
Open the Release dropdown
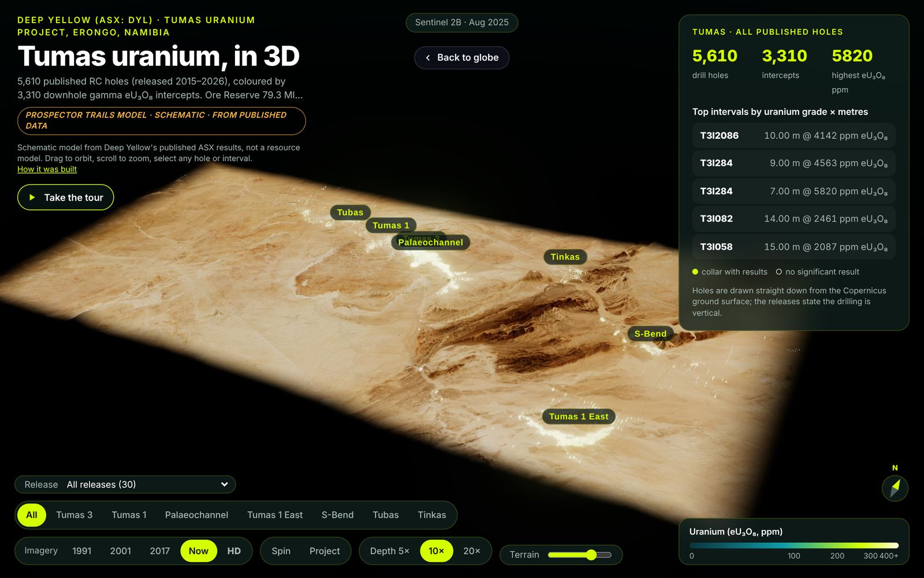coord(125,484)
